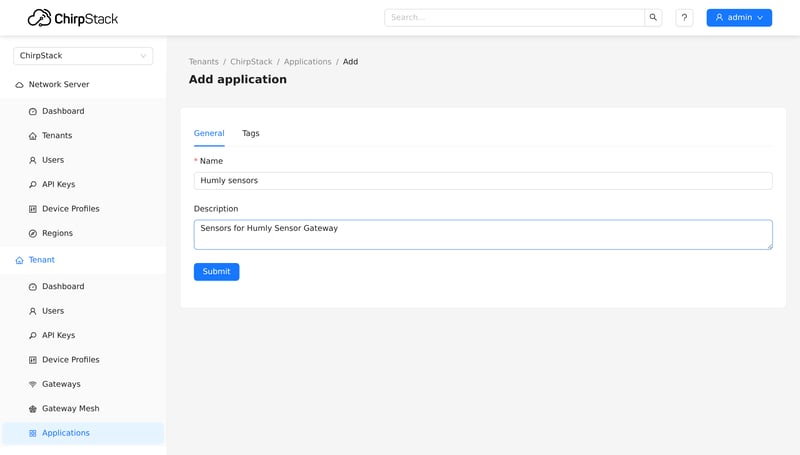Click the ChirpStack logo
Screen dimensions: 800x455
tap(72, 18)
